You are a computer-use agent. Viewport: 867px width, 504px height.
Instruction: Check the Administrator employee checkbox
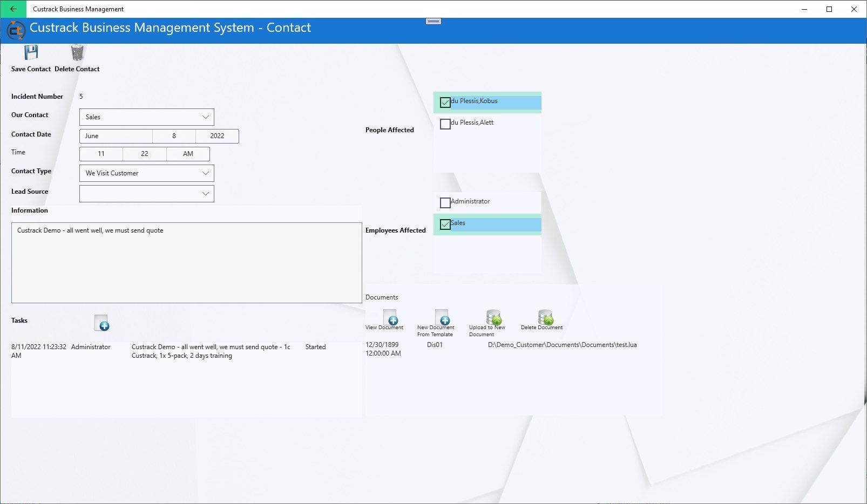click(445, 203)
